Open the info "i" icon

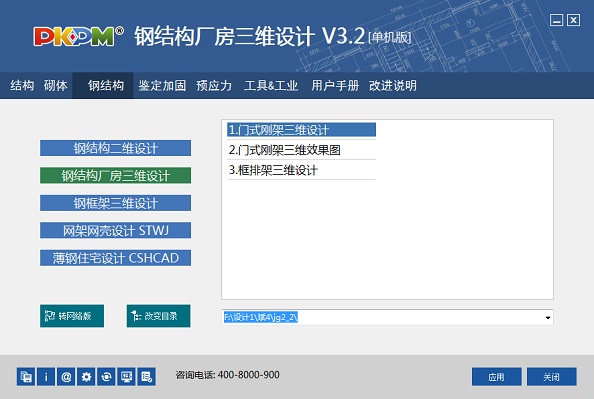(46, 377)
